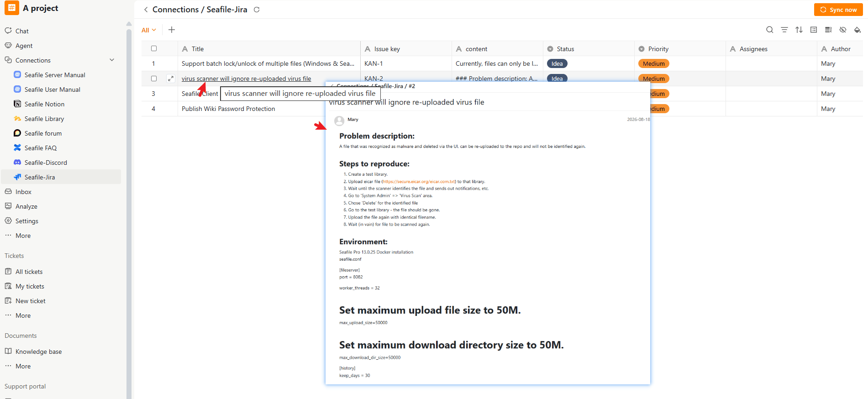Click the refresh icon next to Seafile-Jira title
The width and height of the screenshot is (868, 399).
tap(257, 10)
